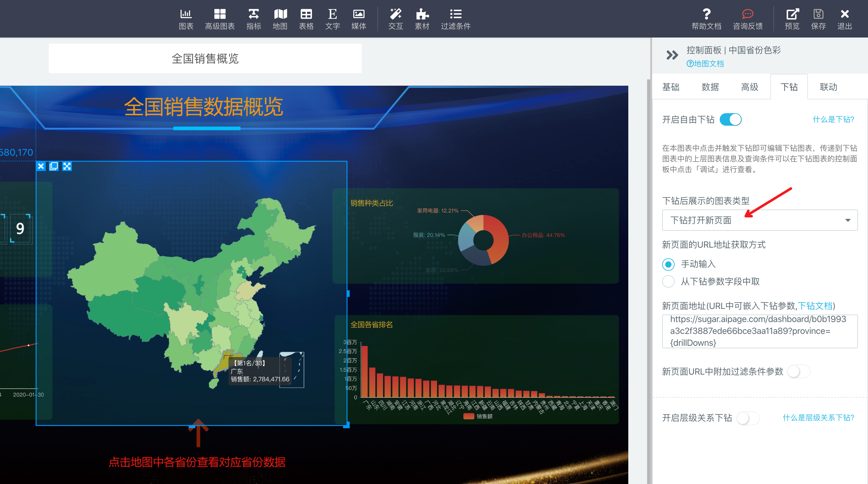Click the 销售种类占比 chart title
Screen dimensions: 868x484
click(372, 203)
